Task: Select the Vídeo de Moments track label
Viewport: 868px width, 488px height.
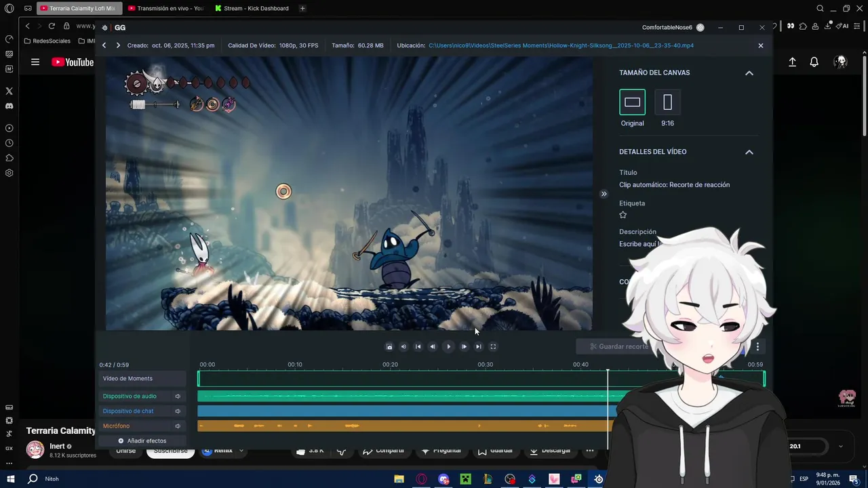Action: (x=142, y=379)
